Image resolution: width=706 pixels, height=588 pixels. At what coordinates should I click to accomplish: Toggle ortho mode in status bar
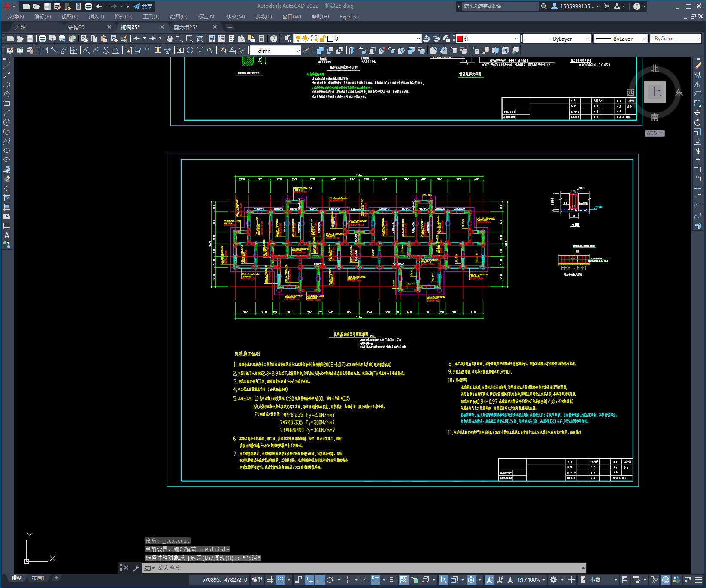tap(320, 580)
